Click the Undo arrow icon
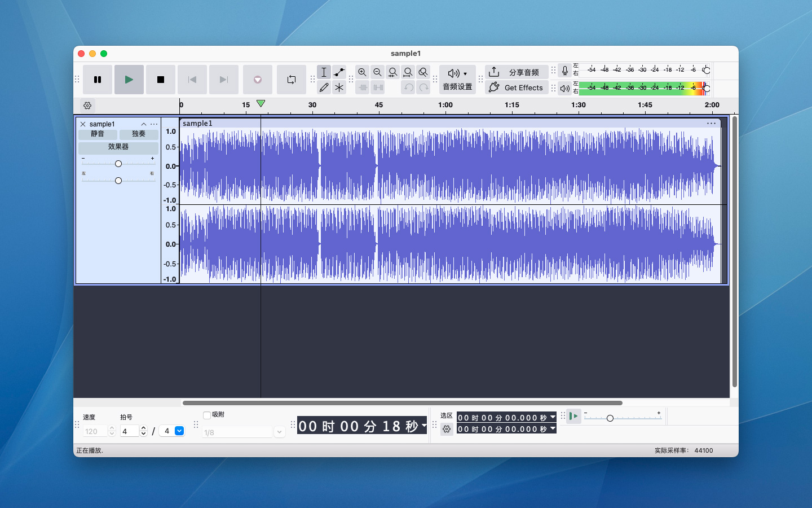This screenshot has height=508, width=812. coord(408,87)
